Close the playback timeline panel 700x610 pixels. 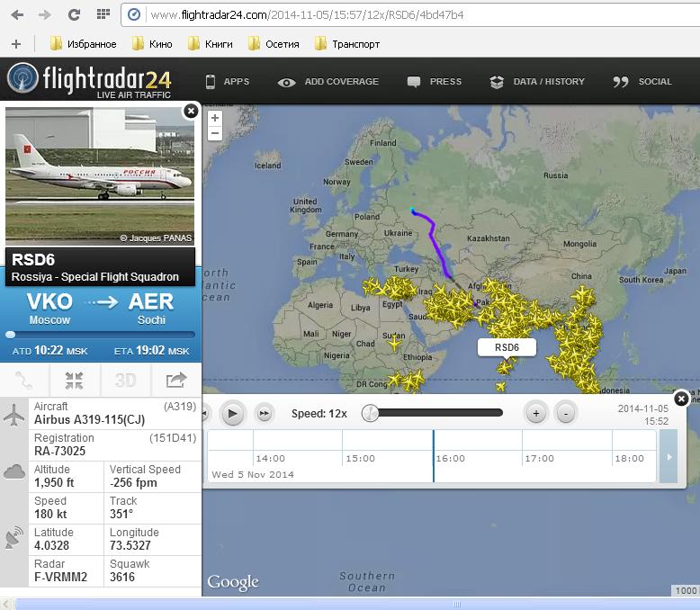point(681,398)
